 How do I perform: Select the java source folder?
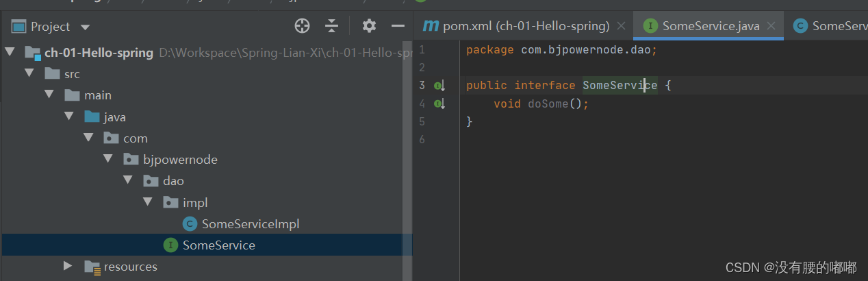point(114,117)
